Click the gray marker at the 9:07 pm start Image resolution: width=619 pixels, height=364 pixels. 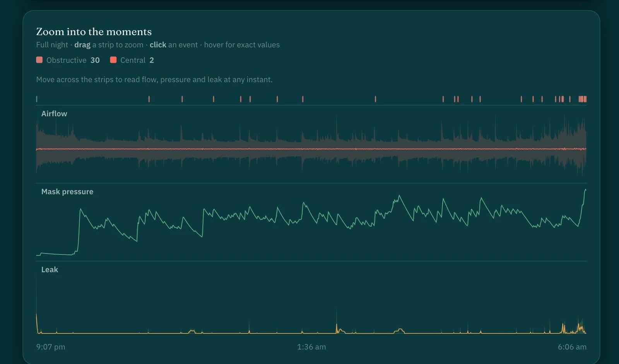pos(37,99)
